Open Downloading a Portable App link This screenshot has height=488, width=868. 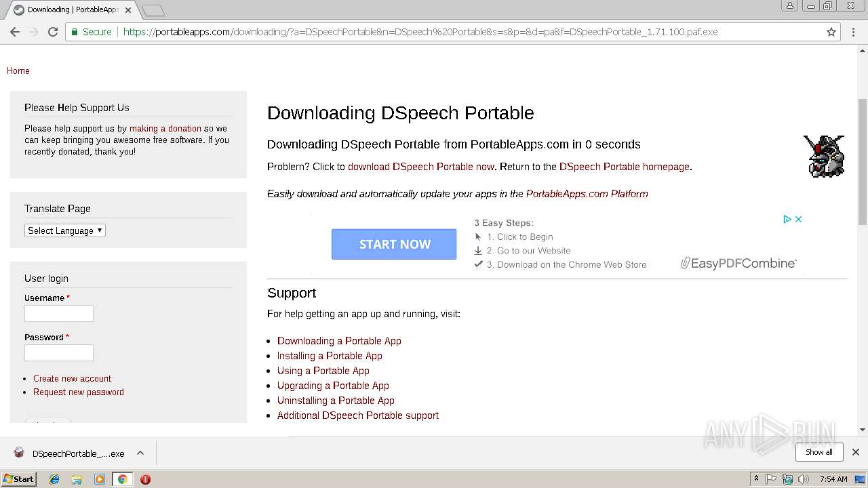pyautogui.click(x=339, y=341)
